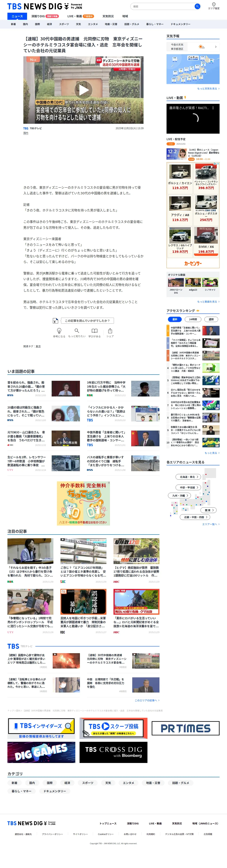The image size is (227, 868).
Task: Select 新着 in the category sub-menu
Action: click(13, 24)
